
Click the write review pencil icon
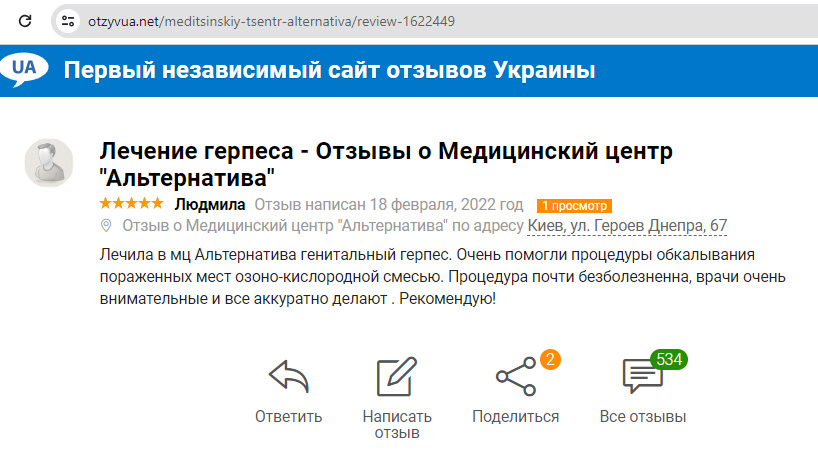(396, 377)
